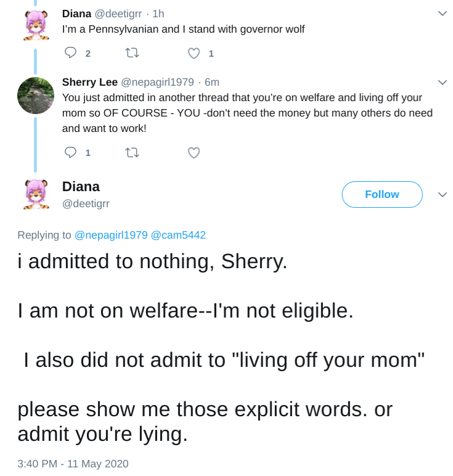Screen dimensions: 453x476
Task: Open the 6m timestamp on Sherry's tweet
Action: pos(212,82)
